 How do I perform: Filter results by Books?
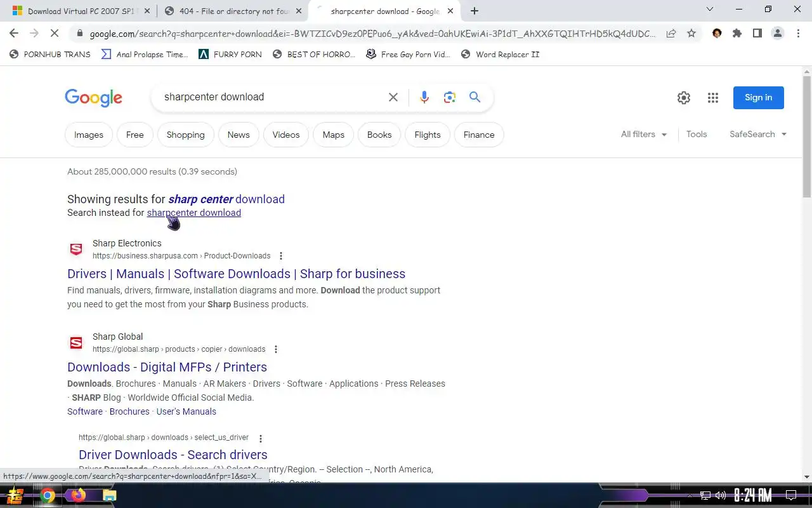pos(379,135)
